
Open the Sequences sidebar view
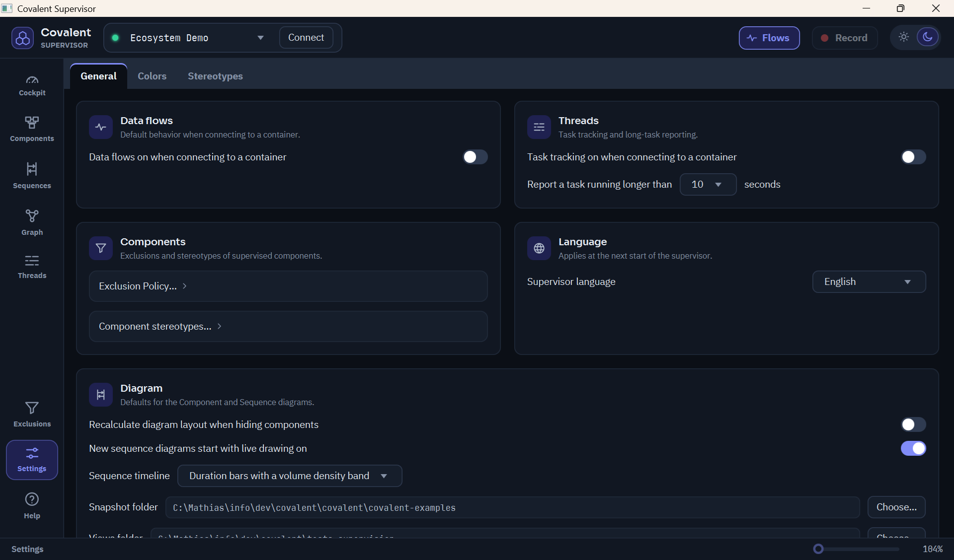32,176
